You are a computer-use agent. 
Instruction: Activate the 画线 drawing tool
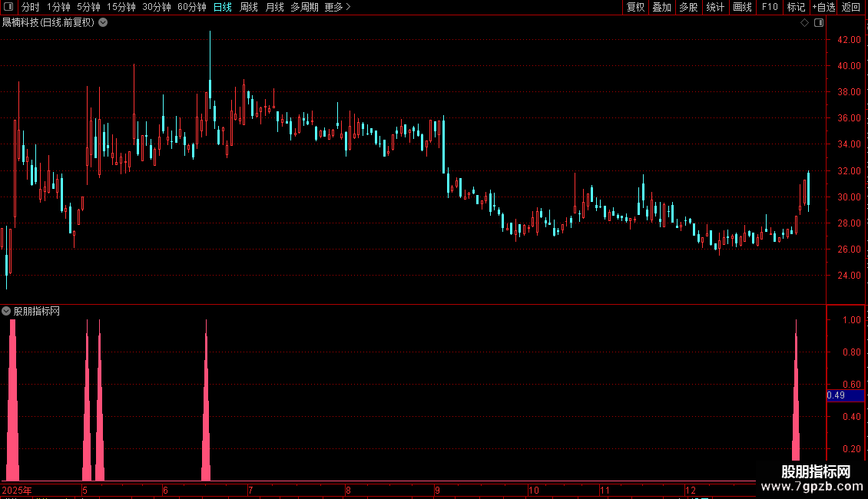click(x=742, y=7)
